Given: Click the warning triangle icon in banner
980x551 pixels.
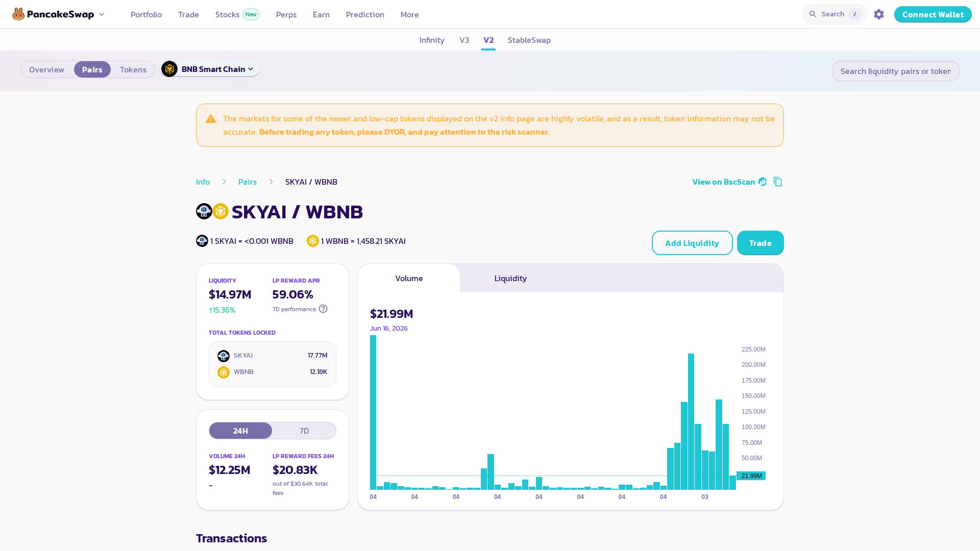Looking at the screenshot, I should pyautogui.click(x=211, y=119).
